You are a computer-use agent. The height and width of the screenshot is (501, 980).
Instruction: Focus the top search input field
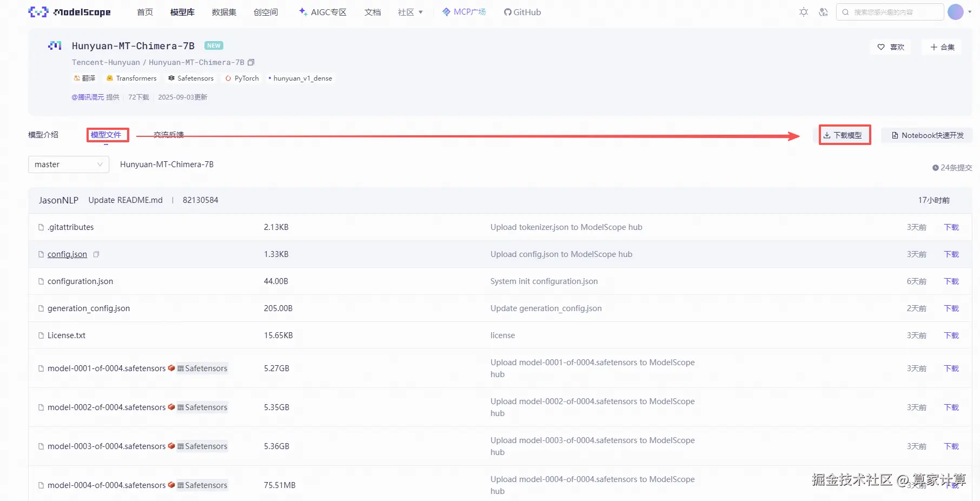890,12
